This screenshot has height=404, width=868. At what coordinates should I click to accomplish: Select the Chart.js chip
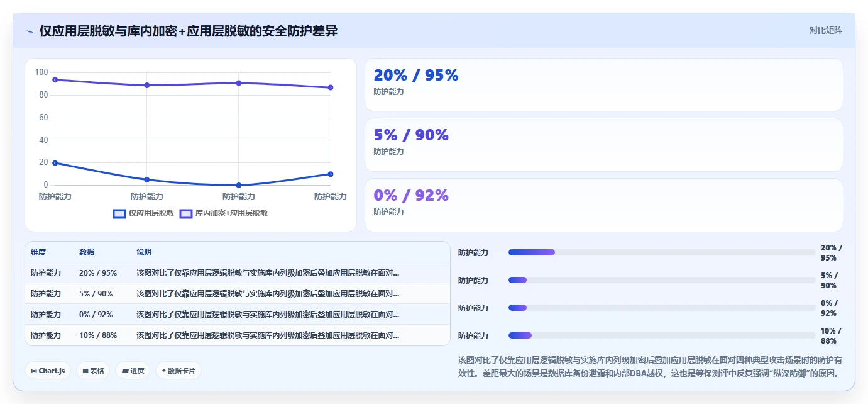[x=48, y=371]
